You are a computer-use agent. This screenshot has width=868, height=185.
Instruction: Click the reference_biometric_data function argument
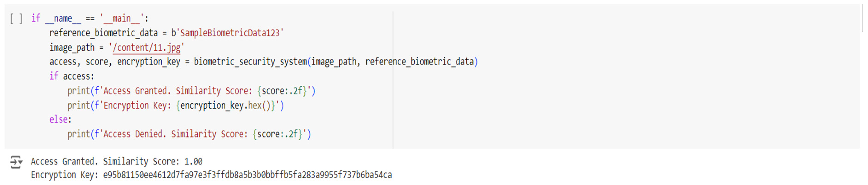click(419, 62)
